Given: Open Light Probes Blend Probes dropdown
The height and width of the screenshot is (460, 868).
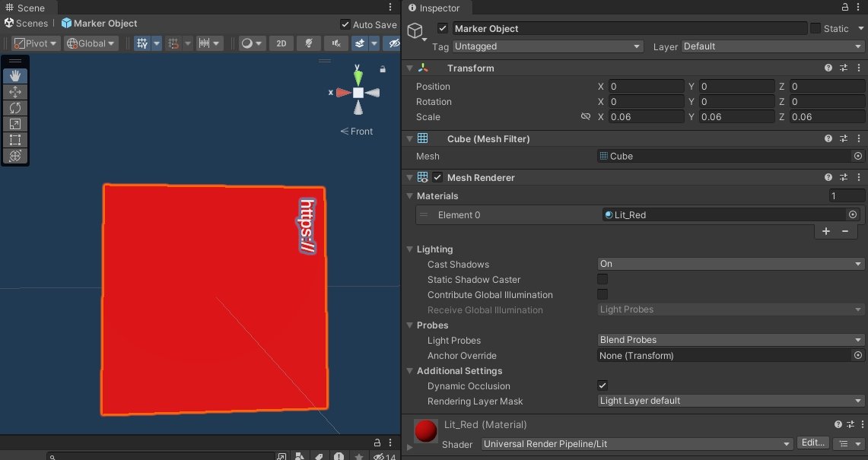Looking at the screenshot, I should coord(731,340).
